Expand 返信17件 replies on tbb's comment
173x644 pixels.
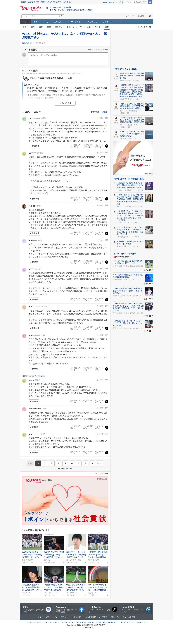coord(34,146)
